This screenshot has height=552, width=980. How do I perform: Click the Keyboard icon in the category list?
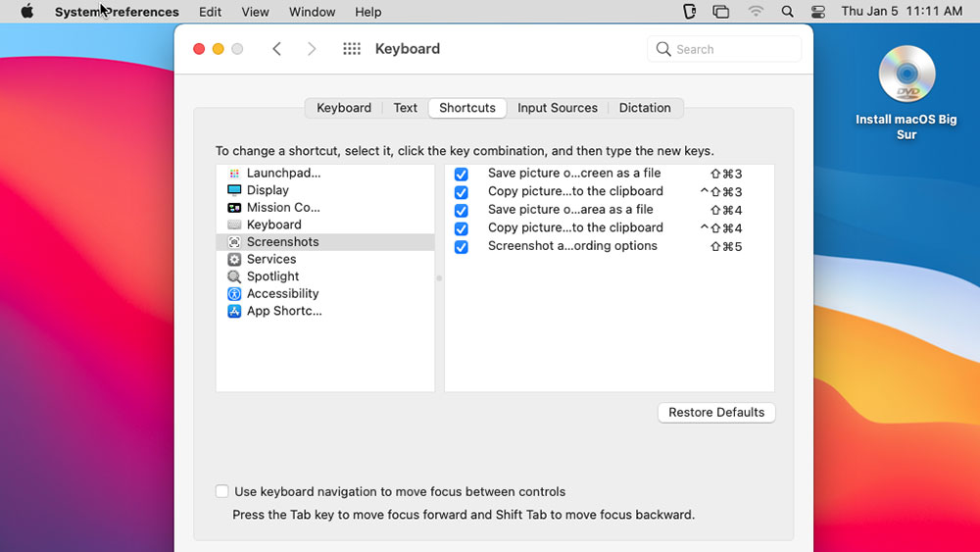click(234, 225)
